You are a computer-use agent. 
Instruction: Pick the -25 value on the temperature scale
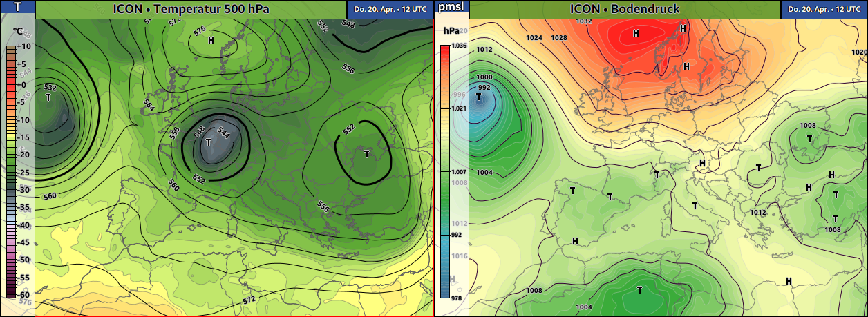point(23,172)
